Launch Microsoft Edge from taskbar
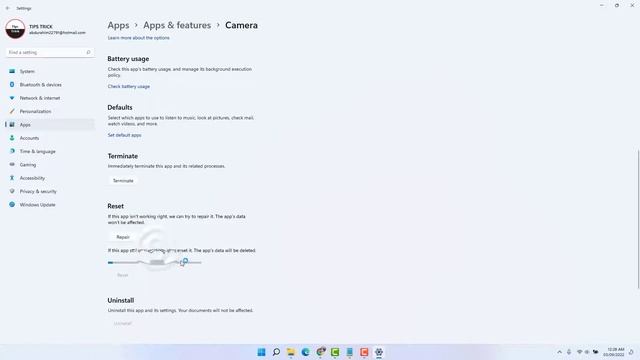 coord(305,352)
